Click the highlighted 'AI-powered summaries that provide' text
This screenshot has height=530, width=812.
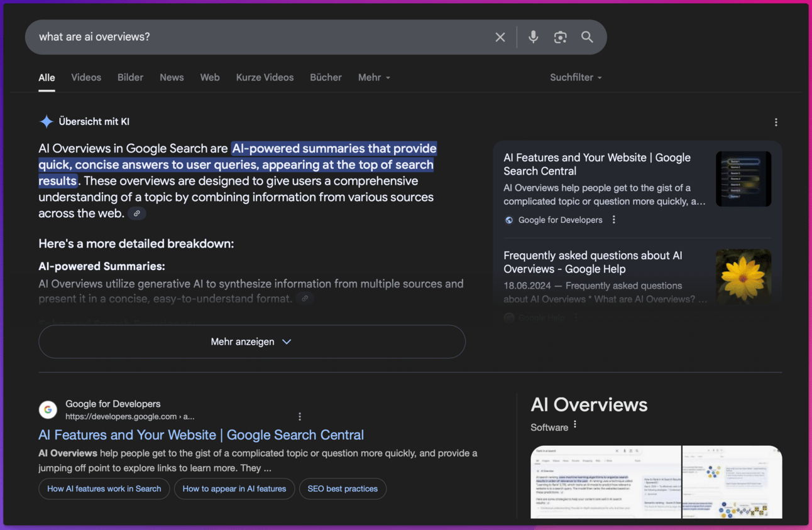tap(334, 149)
